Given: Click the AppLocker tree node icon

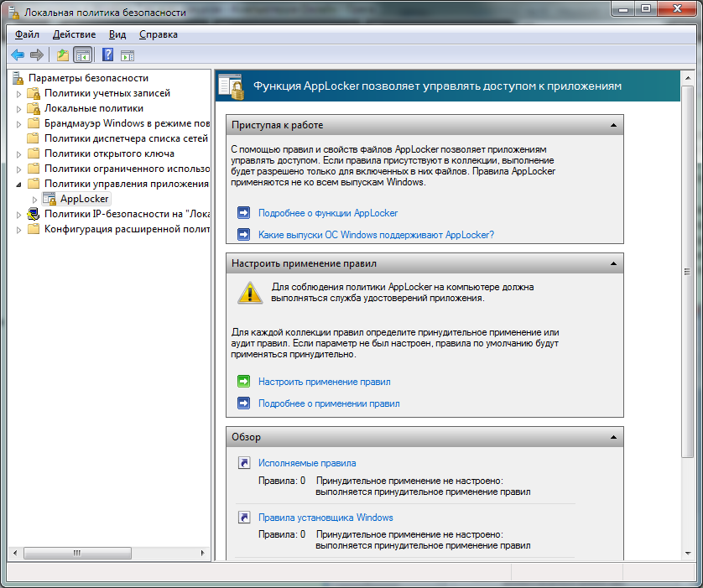Looking at the screenshot, I should point(49,199).
